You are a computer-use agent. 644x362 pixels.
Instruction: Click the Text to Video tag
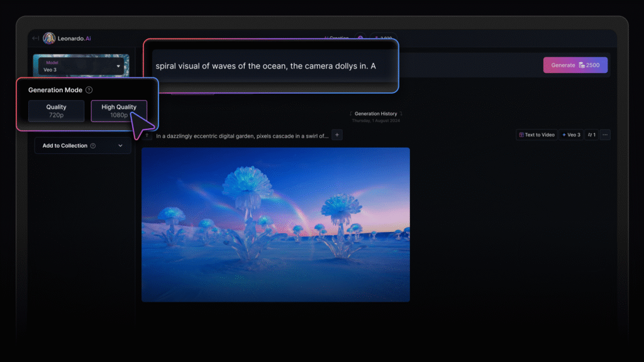(x=536, y=134)
